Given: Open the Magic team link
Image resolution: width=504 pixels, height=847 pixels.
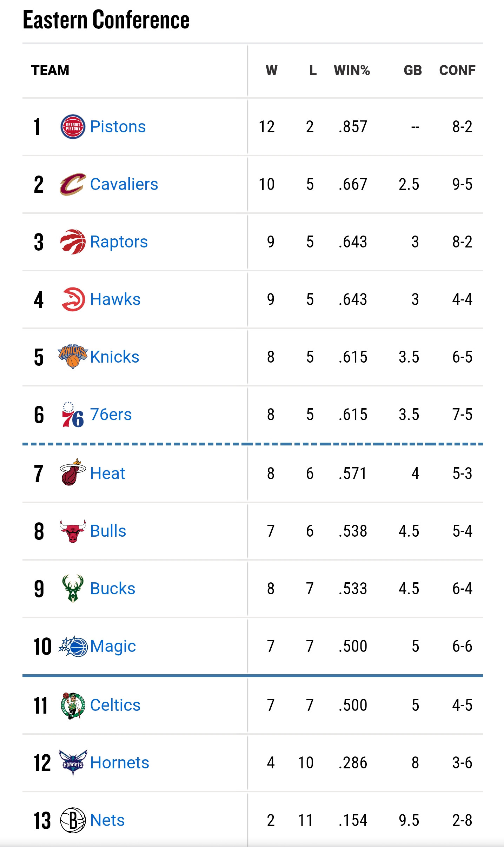Looking at the screenshot, I should coord(113,647).
